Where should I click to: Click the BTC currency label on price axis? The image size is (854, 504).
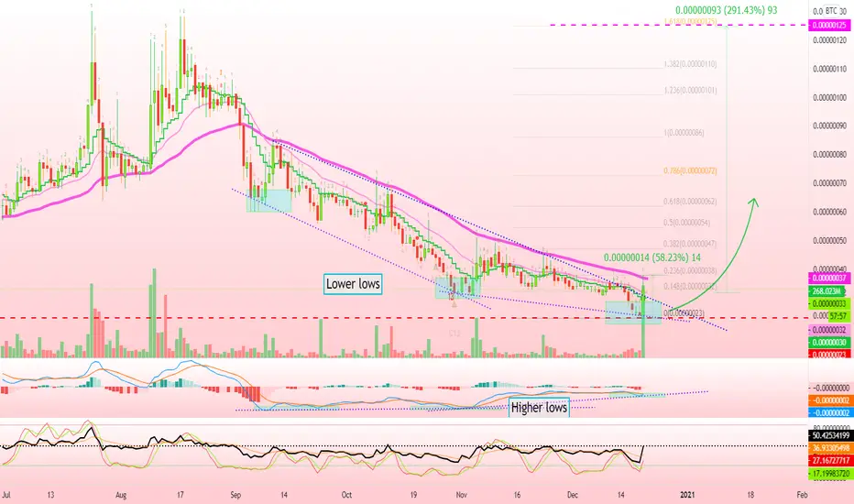click(832, 11)
